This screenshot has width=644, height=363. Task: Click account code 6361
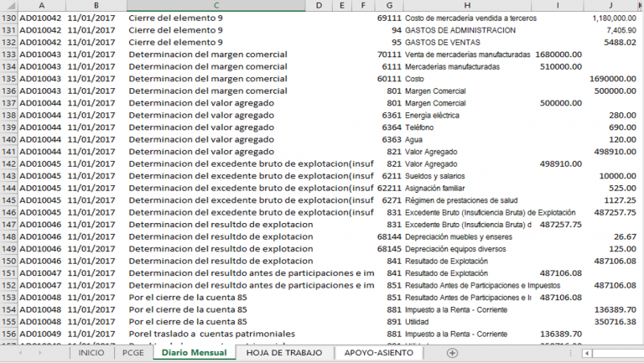pyautogui.click(x=392, y=116)
